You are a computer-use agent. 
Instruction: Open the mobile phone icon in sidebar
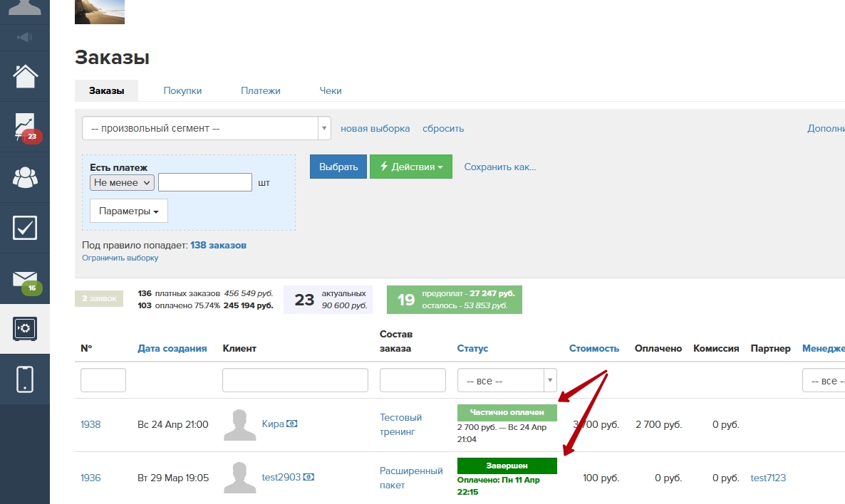25,379
